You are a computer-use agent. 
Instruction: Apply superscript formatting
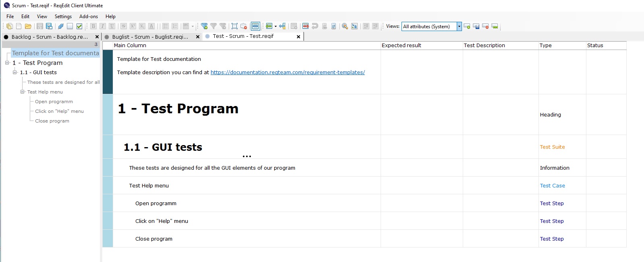click(133, 26)
